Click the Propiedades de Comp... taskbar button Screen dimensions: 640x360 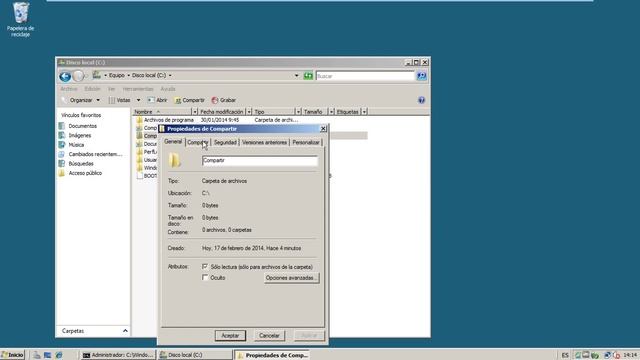click(272, 355)
